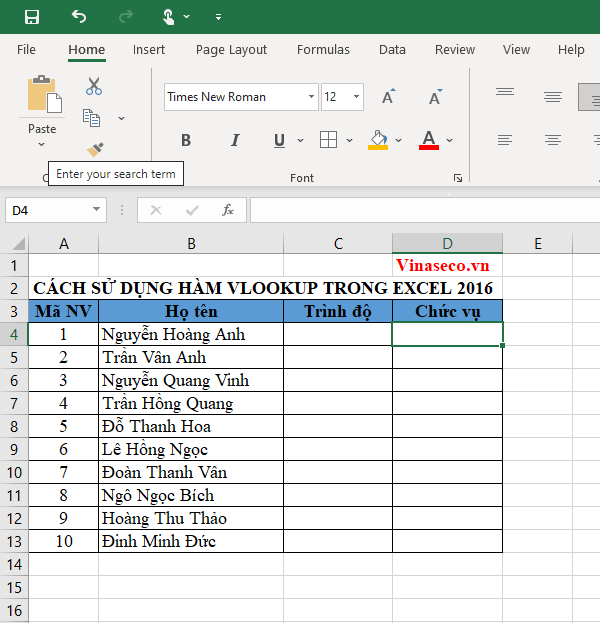Click the Undo arrow icon
Screen dimensions: 600x623
[79, 17]
